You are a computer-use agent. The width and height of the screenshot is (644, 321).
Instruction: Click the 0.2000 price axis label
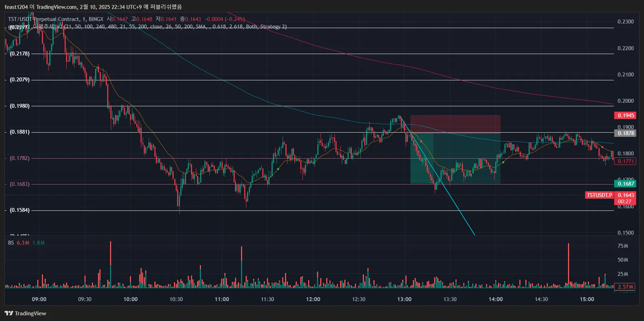click(x=626, y=101)
